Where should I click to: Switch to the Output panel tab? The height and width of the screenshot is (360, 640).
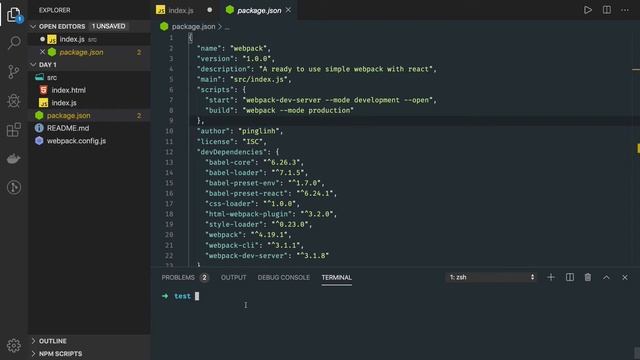click(x=233, y=277)
